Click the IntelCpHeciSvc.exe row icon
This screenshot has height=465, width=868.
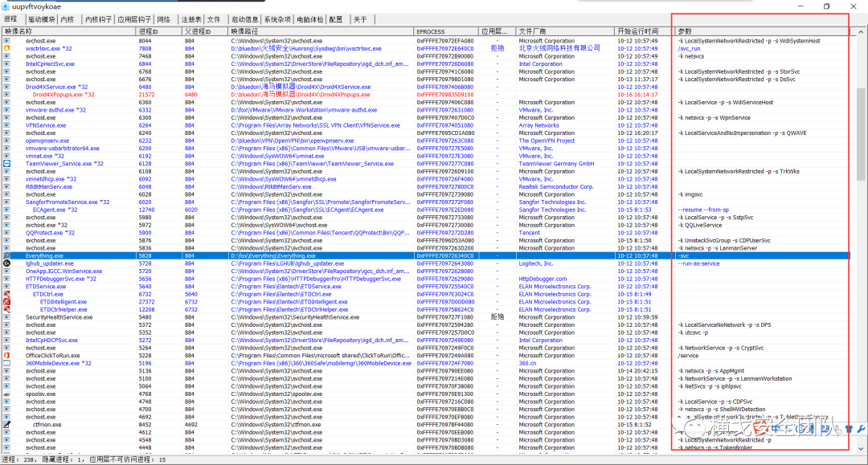pos(6,64)
